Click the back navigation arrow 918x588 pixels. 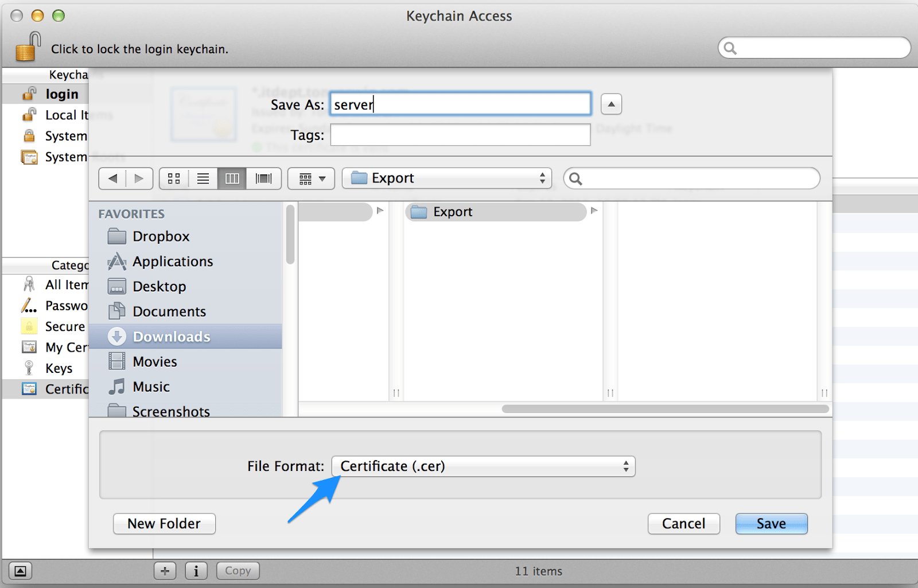coord(113,178)
